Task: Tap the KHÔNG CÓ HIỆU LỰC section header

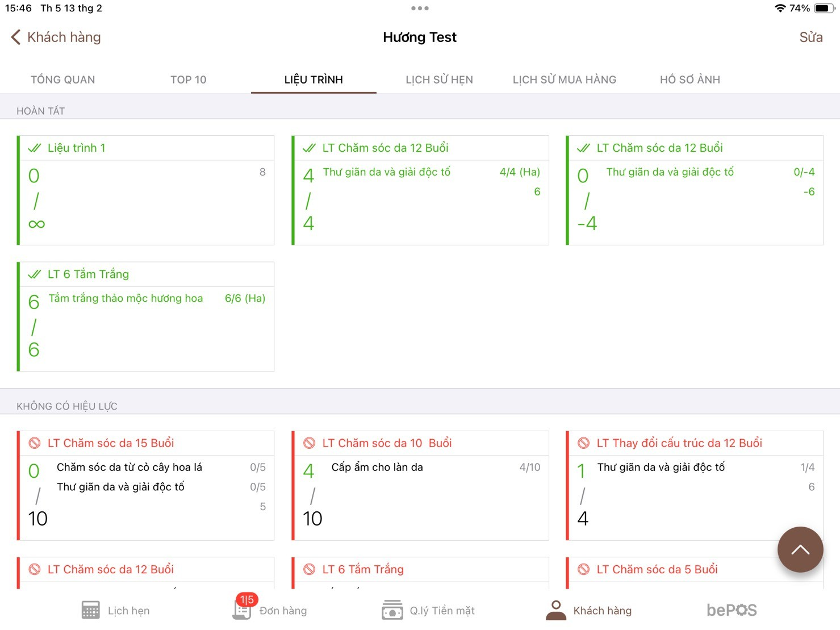Action: point(67,407)
